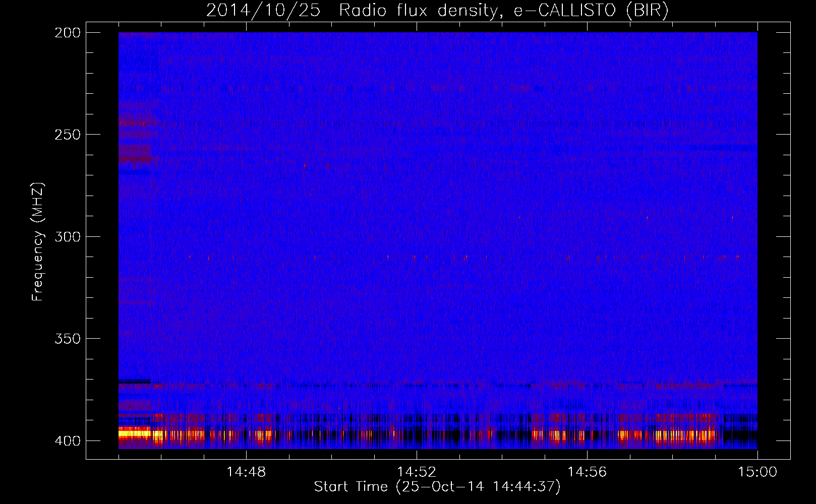Click the 400 frequency tick label
Screen dimensions: 816x504
[68, 441]
